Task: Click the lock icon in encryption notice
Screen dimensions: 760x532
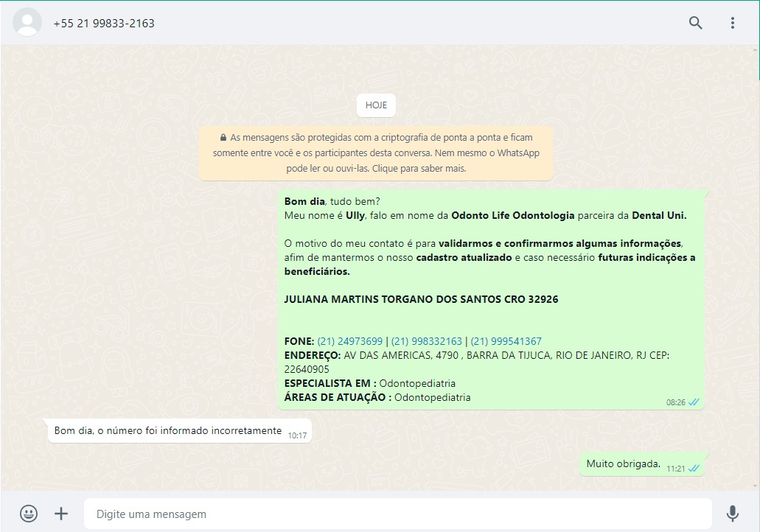Action: tap(223, 138)
